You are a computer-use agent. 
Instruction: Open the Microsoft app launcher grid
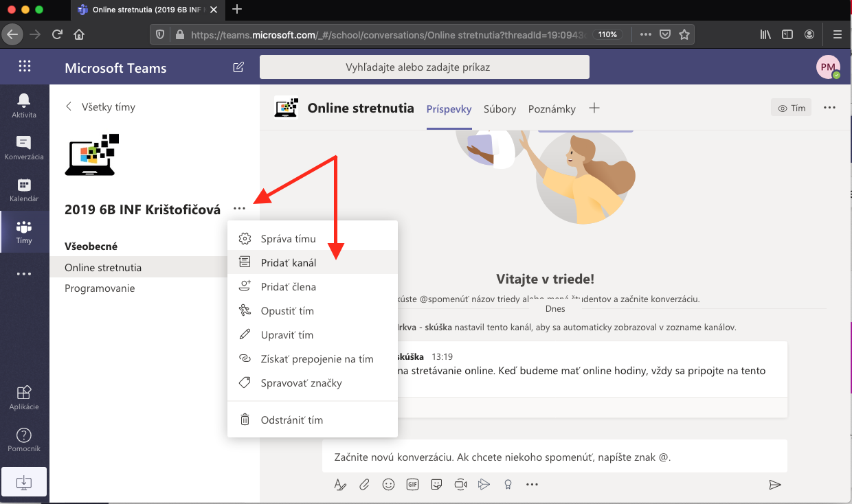(x=25, y=67)
